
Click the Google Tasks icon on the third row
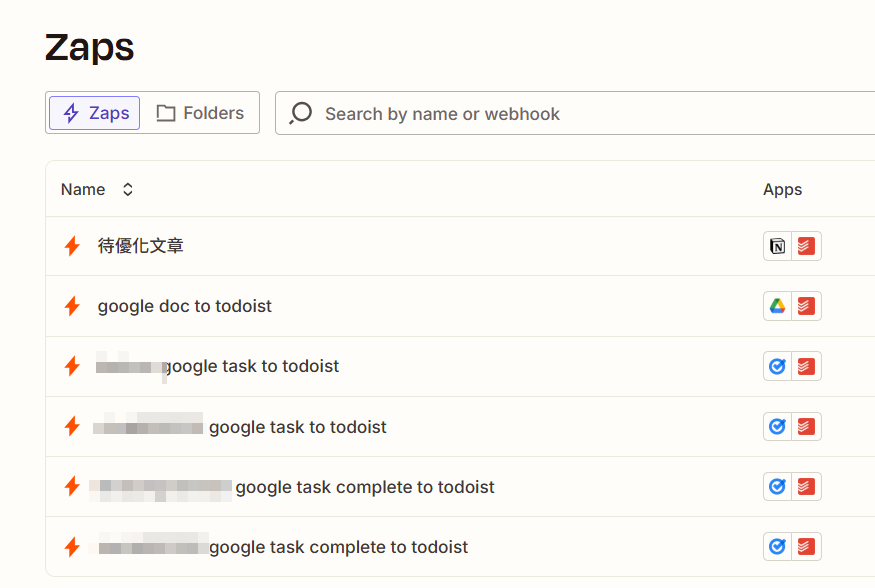point(776,366)
